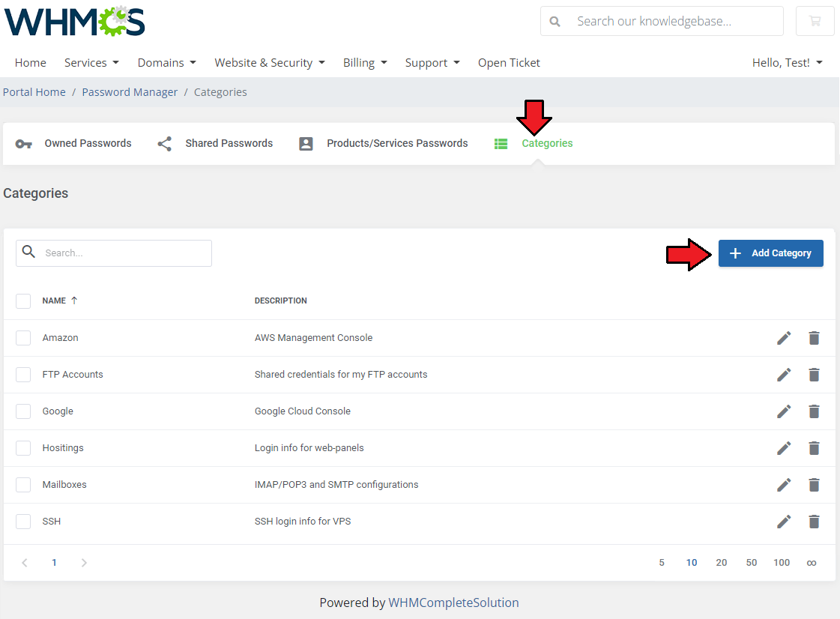Expand the Support dropdown menu
Image resolution: width=840 pixels, height=619 pixels.
[x=432, y=63]
